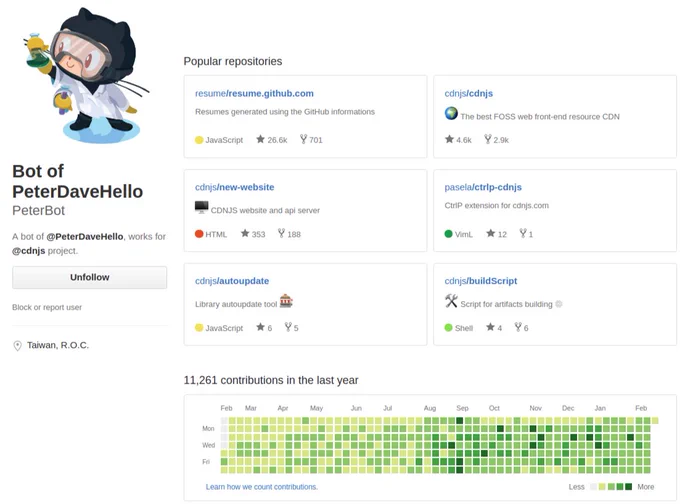Click the darkest green legend square
The image size is (680, 504).
coord(628,487)
